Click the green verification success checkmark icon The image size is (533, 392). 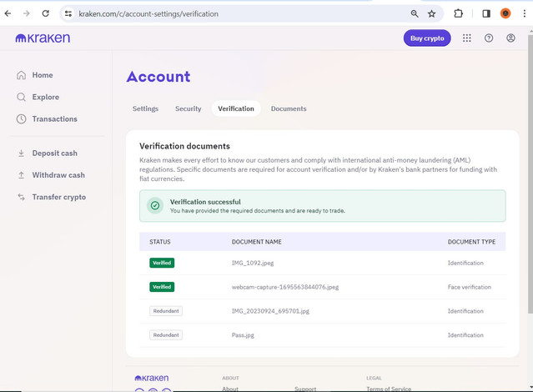155,205
